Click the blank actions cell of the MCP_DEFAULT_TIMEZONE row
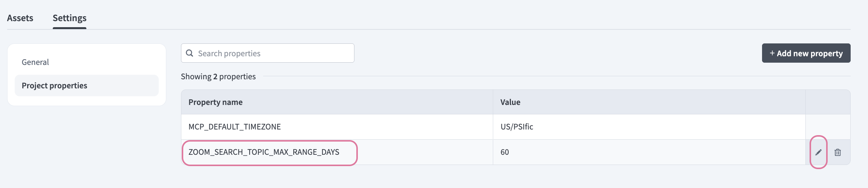868x188 pixels. [828, 126]
